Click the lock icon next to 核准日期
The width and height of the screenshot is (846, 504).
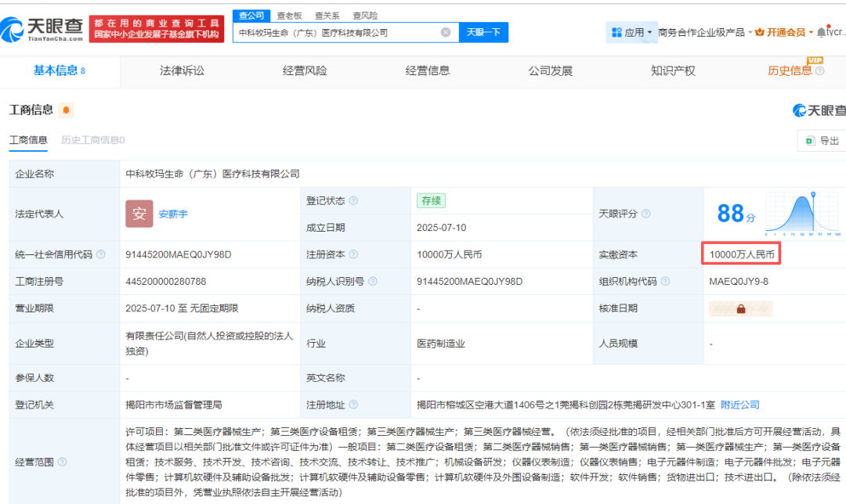[x=740, y=308]
